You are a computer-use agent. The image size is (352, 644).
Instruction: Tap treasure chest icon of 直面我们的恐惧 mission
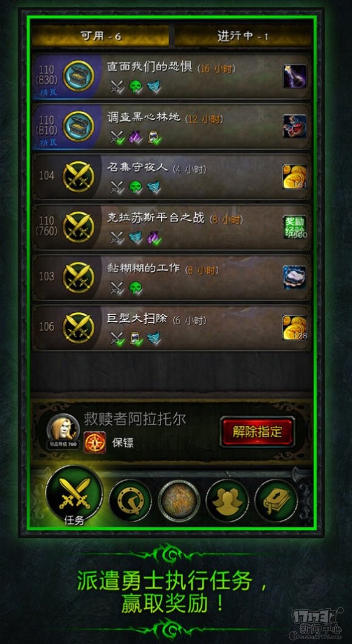click(x=78, y=76)
